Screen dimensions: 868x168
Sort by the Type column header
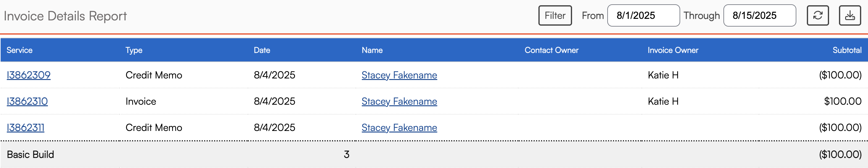pos(134,50)
